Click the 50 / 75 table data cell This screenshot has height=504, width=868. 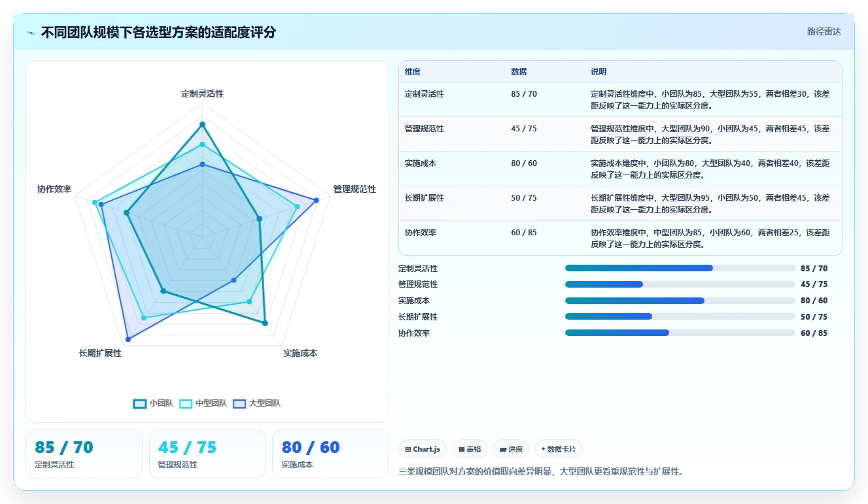[524, 198]
